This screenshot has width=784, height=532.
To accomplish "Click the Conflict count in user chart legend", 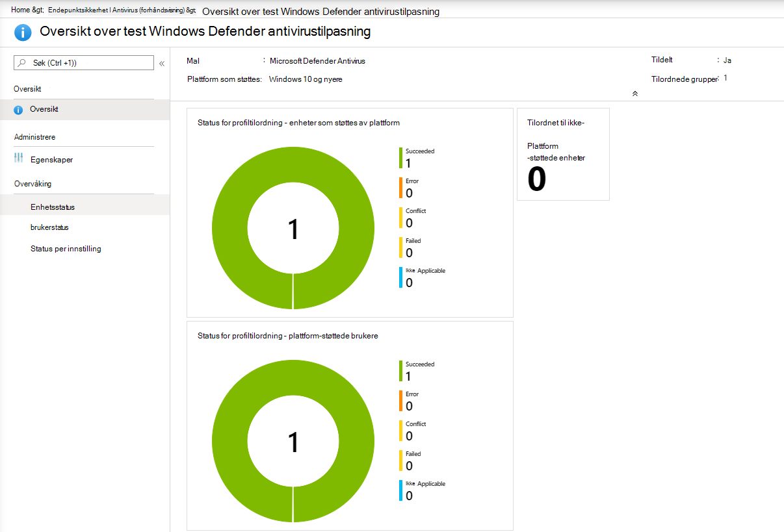I will (409, 436).
